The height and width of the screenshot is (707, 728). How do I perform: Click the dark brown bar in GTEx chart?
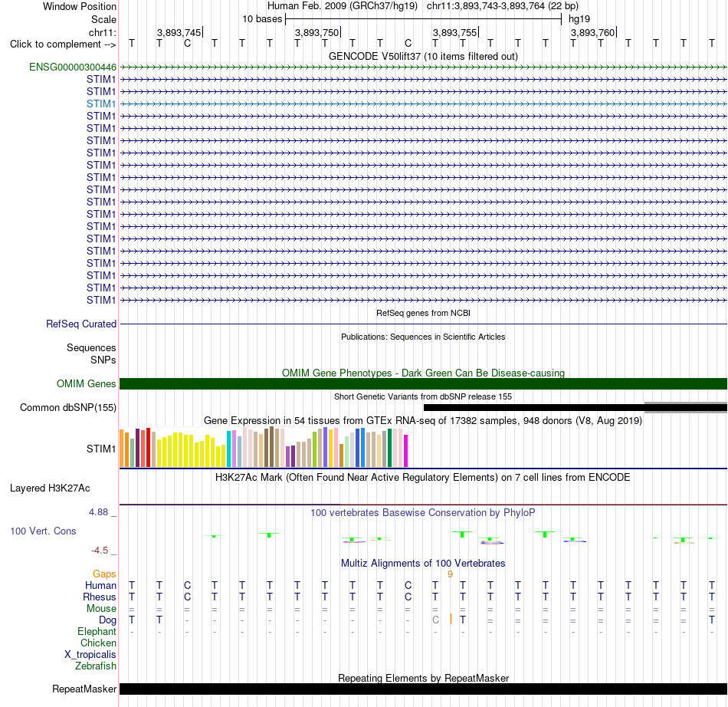point(271,447)
